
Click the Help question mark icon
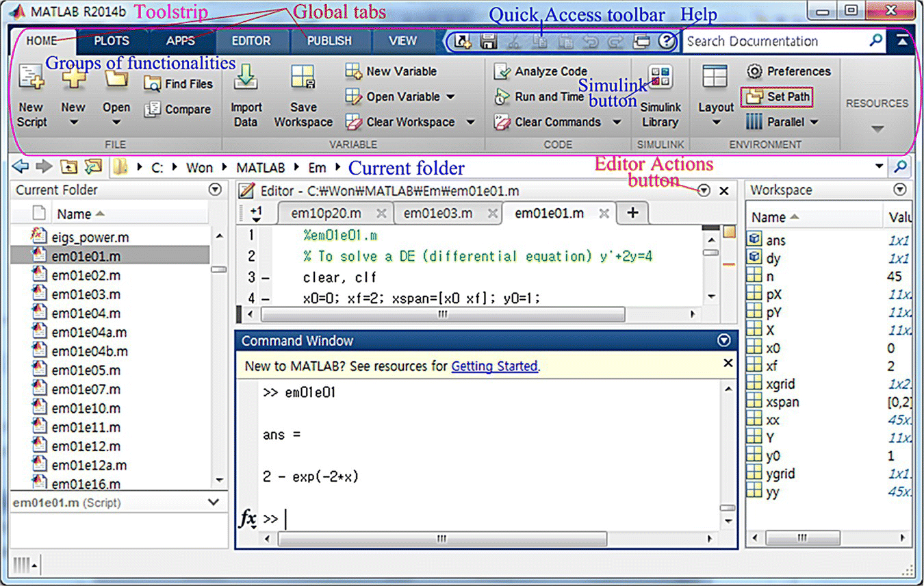[x=666, y=42]
